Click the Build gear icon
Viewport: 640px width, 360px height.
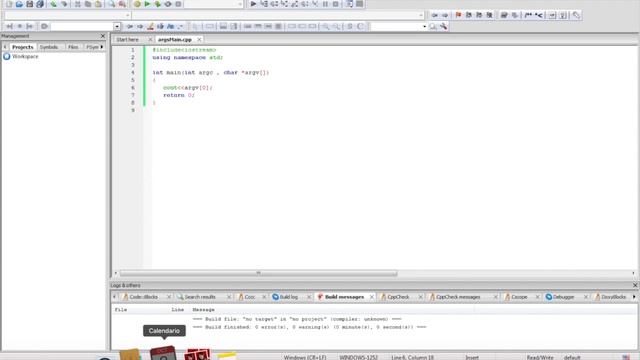coord(137,4)
